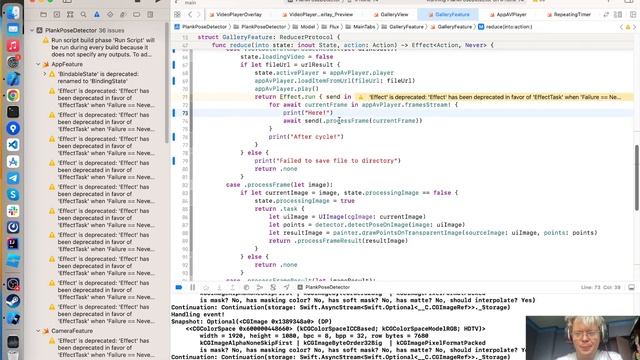Image resolution: width=640 pixels, height=360 pixels.
Task: Open Finder from the Dock
Action: (13, 13)
